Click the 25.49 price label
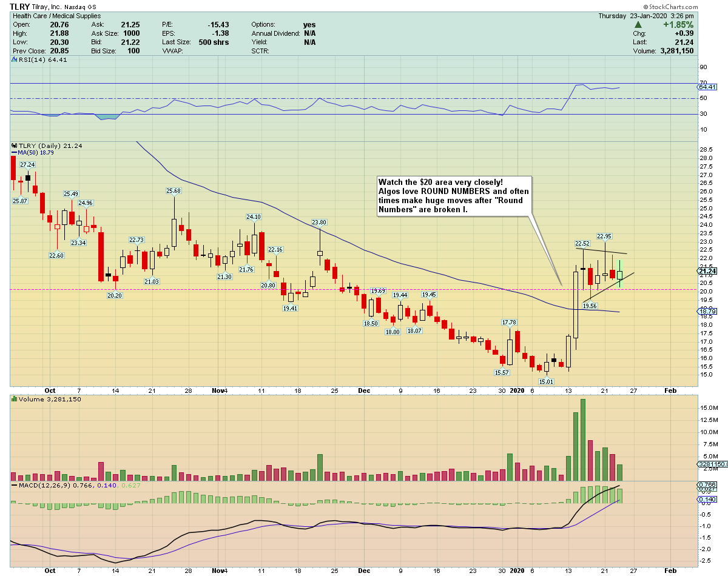 [72, 194]
